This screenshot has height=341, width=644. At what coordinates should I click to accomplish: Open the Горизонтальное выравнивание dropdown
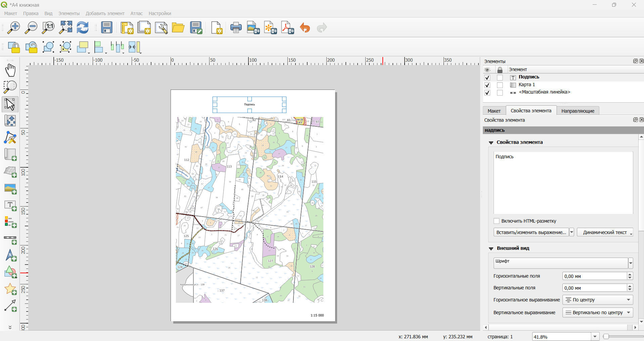(598, 300)
